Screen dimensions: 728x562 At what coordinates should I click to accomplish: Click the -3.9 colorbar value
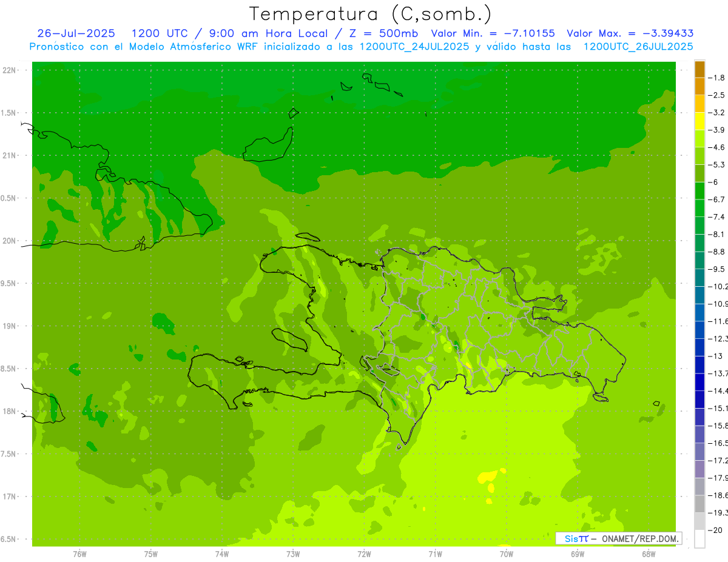(x=716, y=130)
